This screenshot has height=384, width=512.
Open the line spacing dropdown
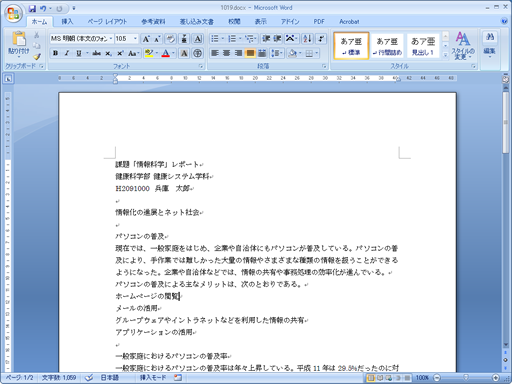click(x=277, y=53)
